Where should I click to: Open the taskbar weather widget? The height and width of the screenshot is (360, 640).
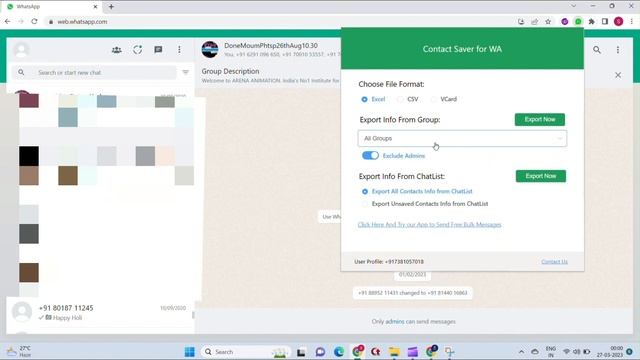pos(18,351)
